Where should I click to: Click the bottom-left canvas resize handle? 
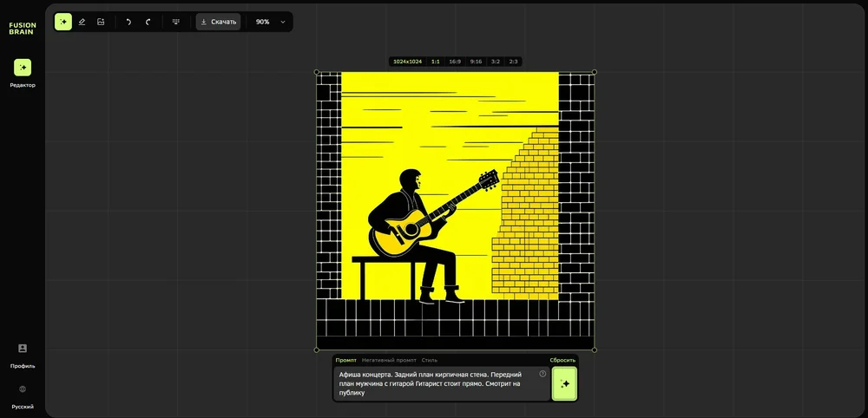[x=317, y=349]
